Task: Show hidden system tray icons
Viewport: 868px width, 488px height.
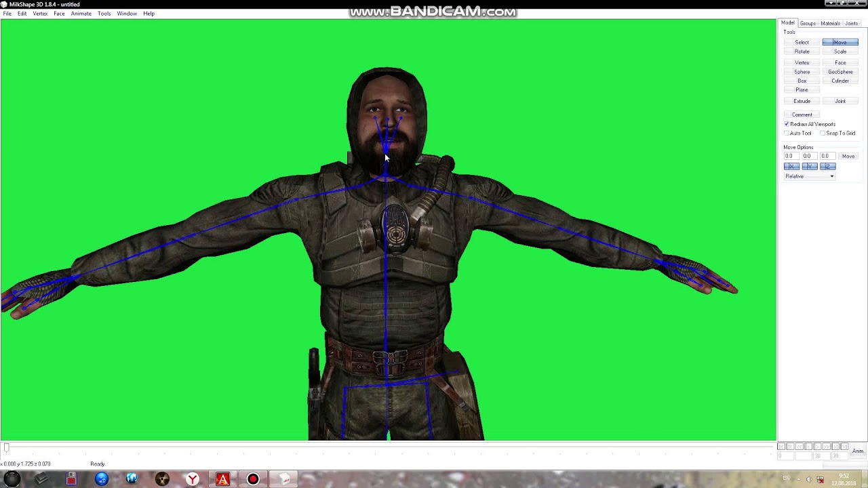Action: tap(798, 479)
